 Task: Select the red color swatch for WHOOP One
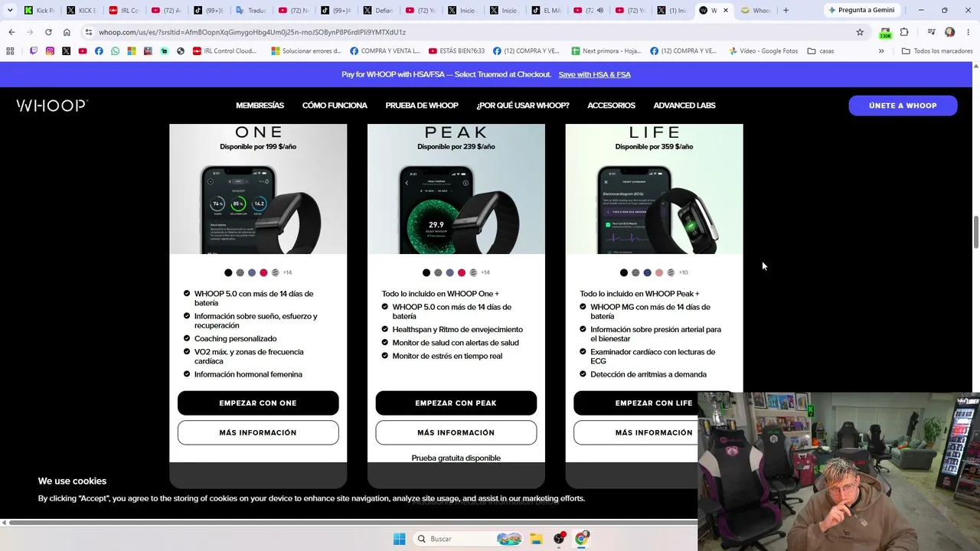263,272
